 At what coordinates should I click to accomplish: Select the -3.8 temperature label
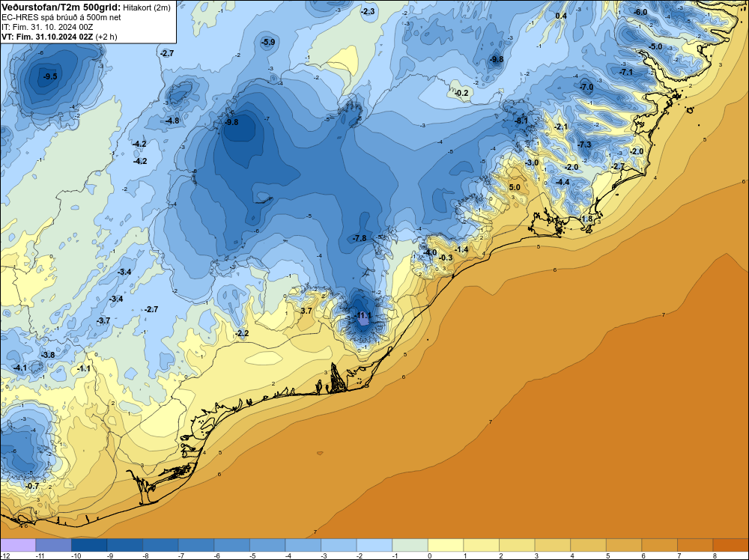[47, 355]
